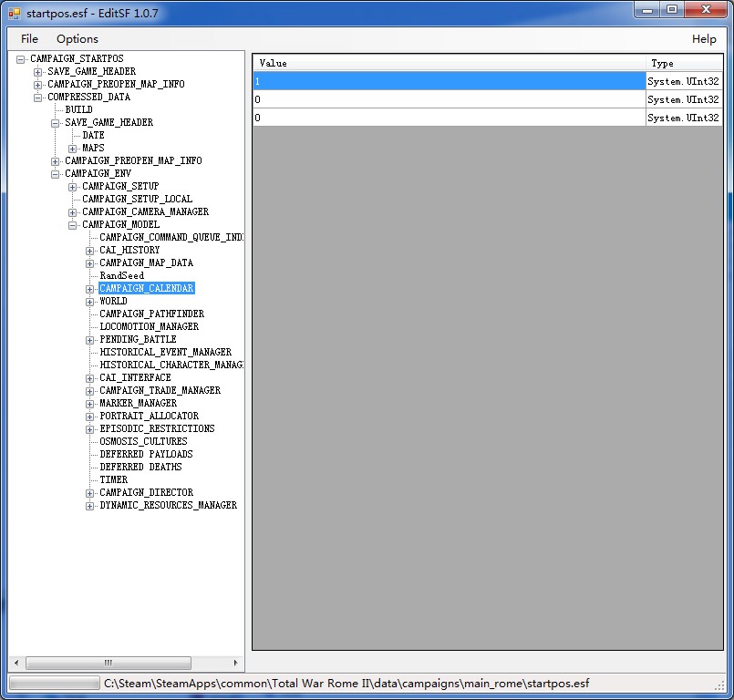Select the TIMER tree item
Screen dimensions: 734x700
pos(113,479)
